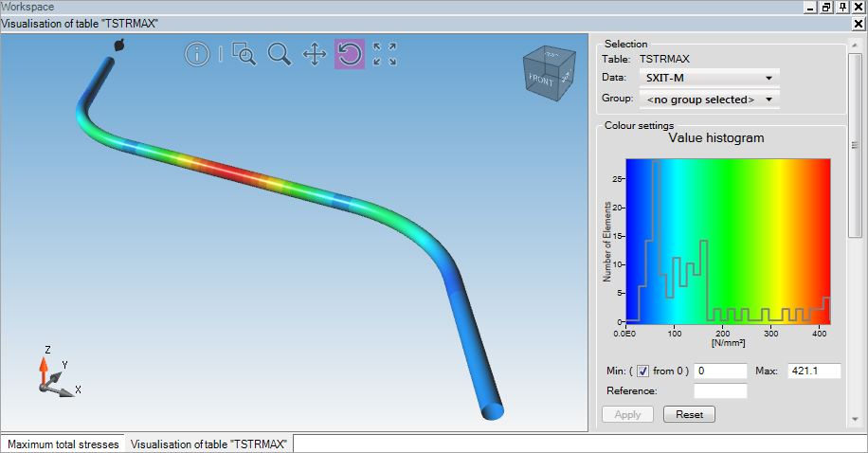This screenshot has width=868, height=453.
Task: Open the Data dropdown showing SXIT-M
Action: click(708, 78)
